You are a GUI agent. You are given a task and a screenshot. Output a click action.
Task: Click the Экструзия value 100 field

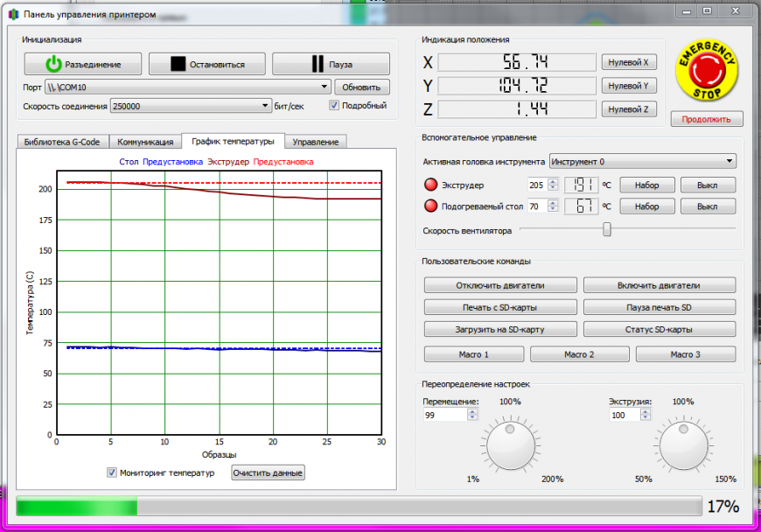pos(625,415)
